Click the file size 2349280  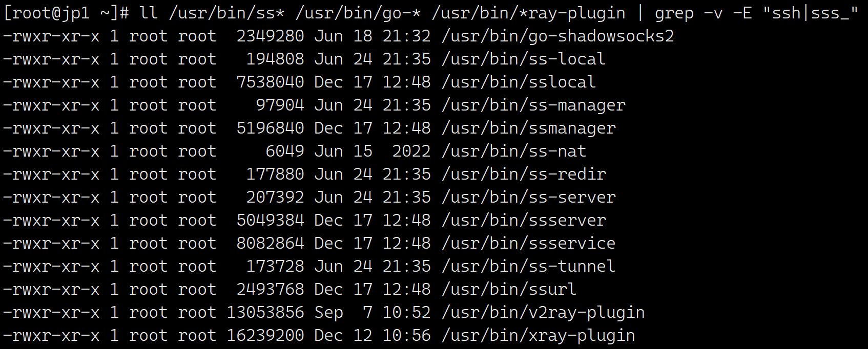(270, 36)
